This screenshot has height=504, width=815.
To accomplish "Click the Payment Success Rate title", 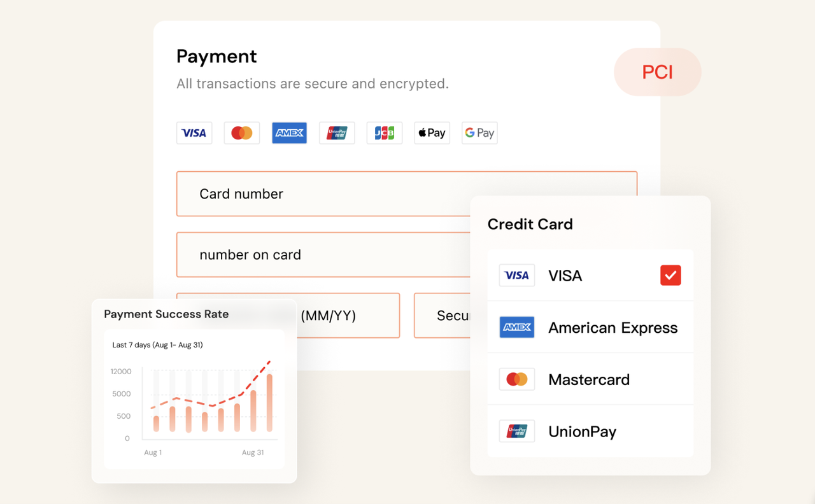I will coord(166,314).
